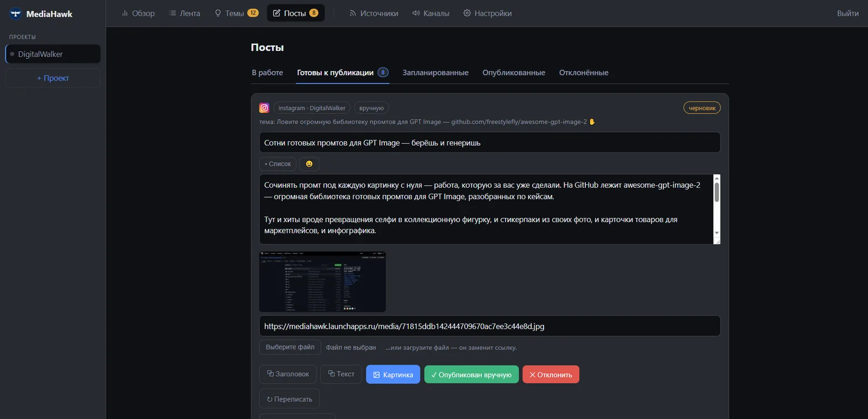Open the emoji picker button

(309, 164)
